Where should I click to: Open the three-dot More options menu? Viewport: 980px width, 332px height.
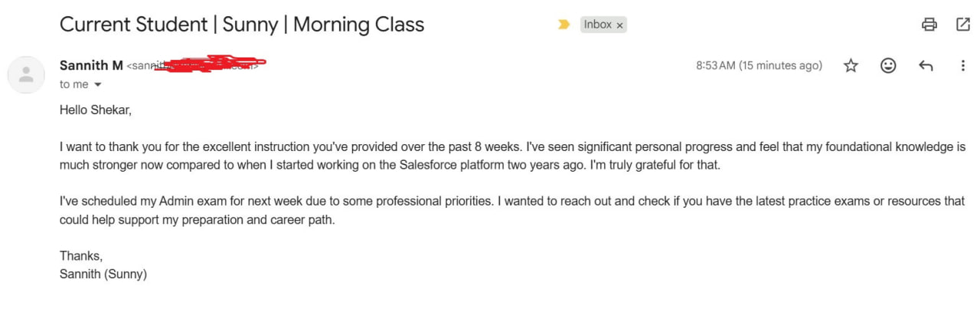(962, 66)
